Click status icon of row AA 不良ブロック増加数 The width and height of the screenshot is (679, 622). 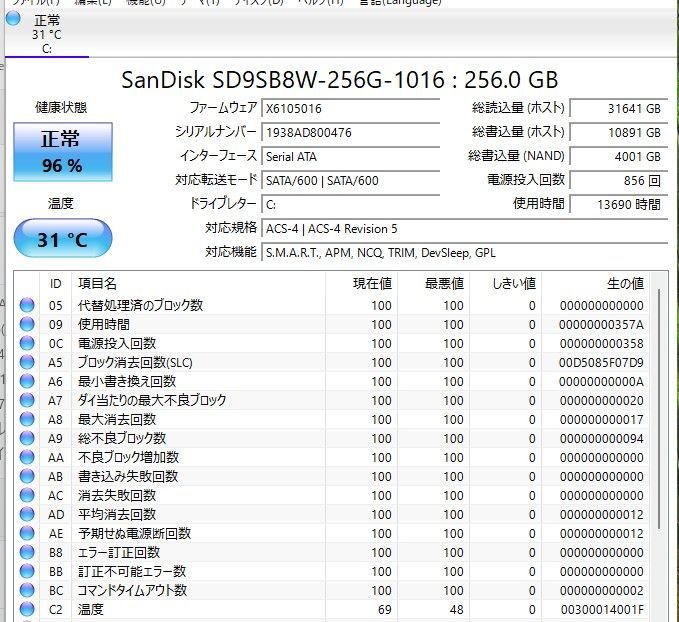tap(27, 457)
